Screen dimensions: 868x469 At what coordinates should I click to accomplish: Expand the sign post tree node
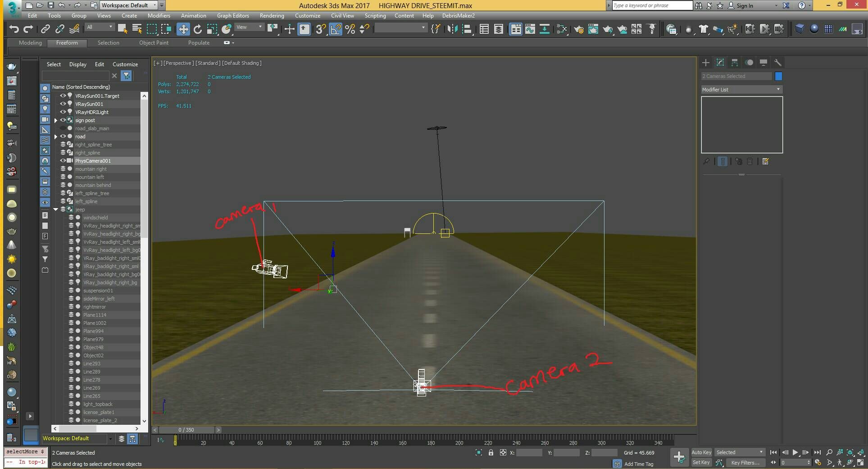pos(56,120)
